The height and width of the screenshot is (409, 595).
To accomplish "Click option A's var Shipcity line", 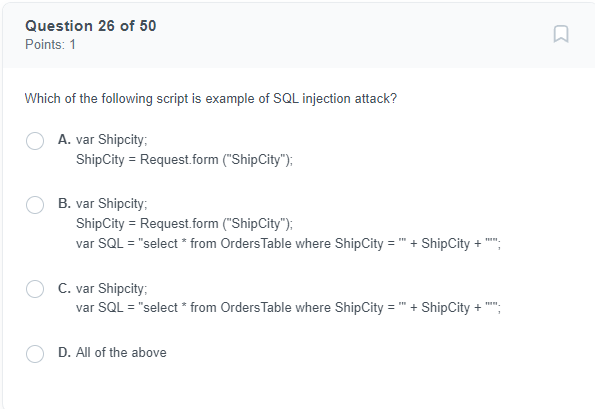I will [112, 140].
